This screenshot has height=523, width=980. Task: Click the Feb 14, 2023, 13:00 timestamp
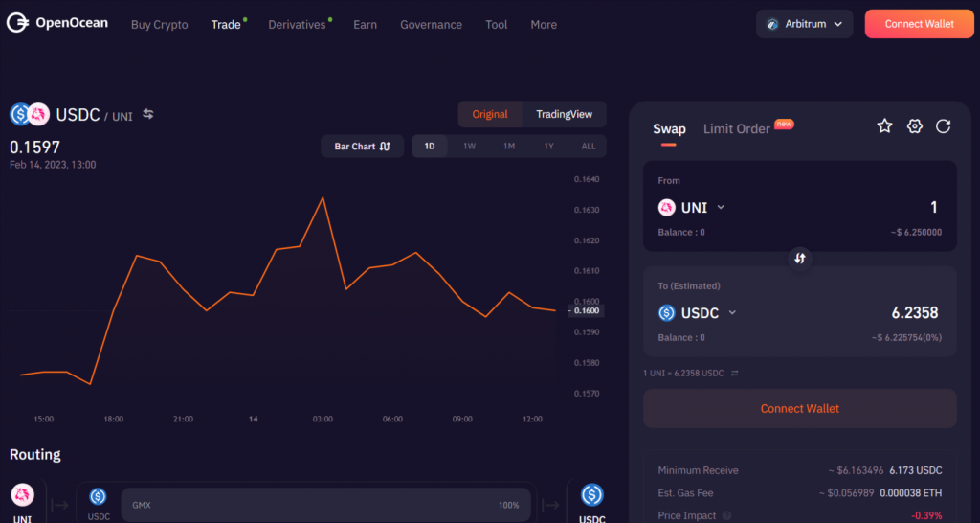tap(53, 165)
